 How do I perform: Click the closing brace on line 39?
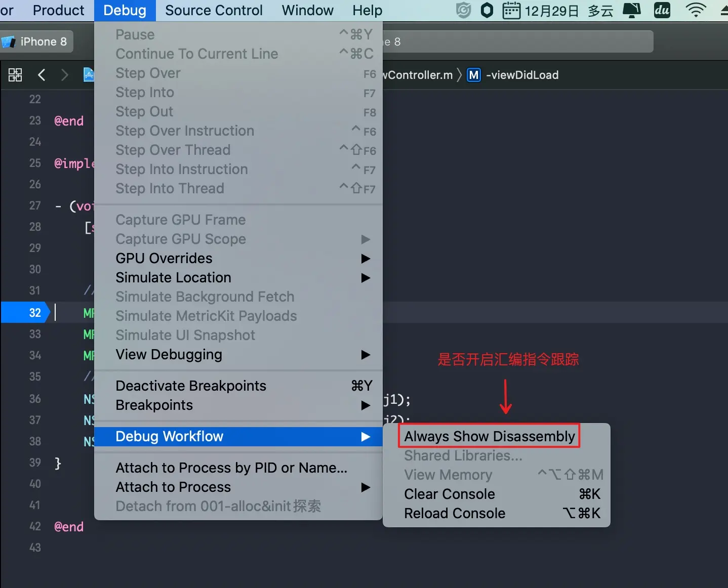[x=58, y=463]
